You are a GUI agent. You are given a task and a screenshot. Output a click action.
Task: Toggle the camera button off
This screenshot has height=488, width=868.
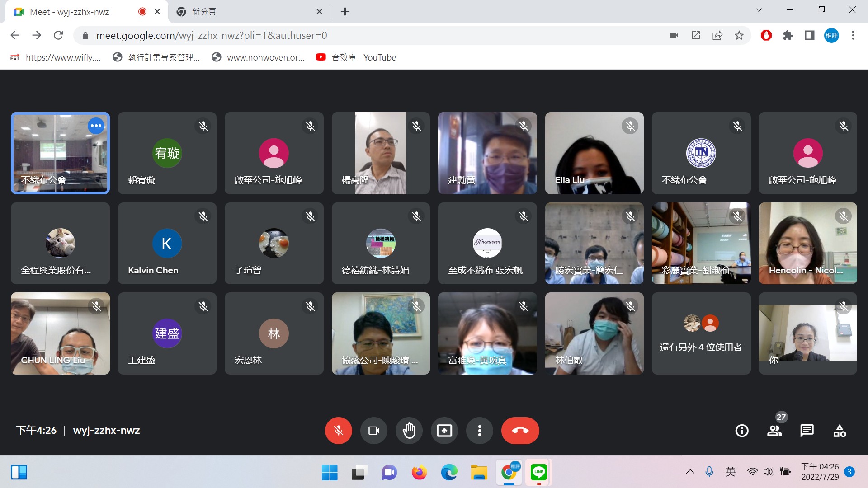[x=374, y=431]
